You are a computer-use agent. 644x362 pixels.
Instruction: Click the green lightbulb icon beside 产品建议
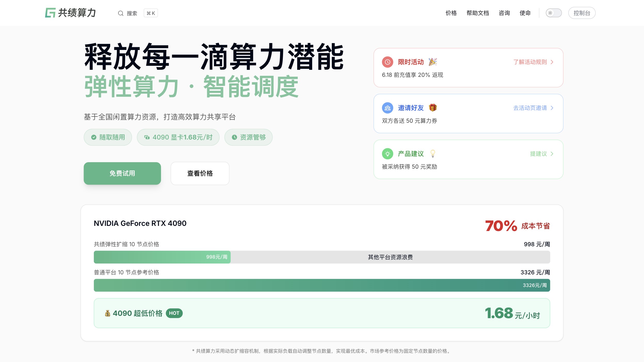(388, 154)
